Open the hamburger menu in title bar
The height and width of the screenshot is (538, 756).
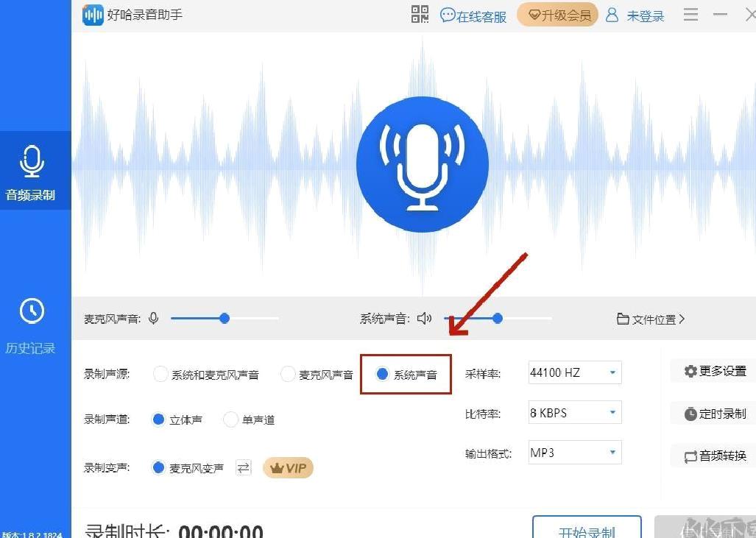pyautogui.click(x=690, y=15)
